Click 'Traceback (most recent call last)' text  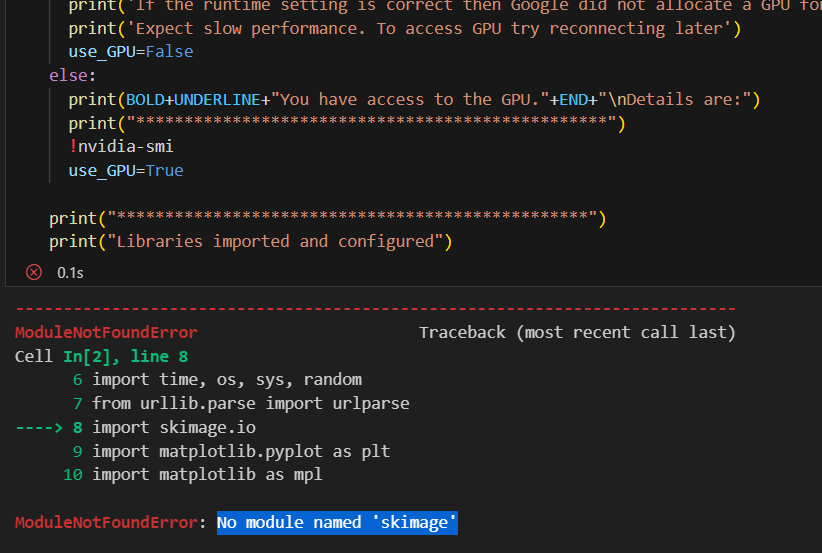click(x=577, y=332)
